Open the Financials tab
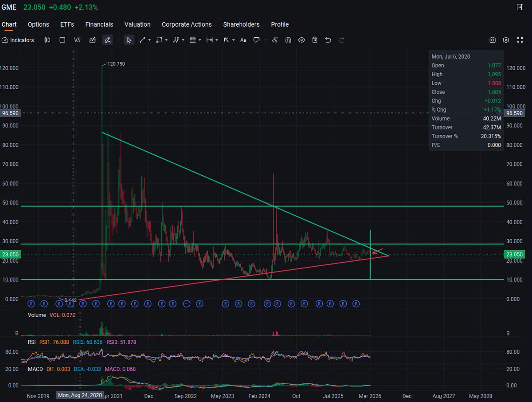532x402 pixels. click(99, 24)
